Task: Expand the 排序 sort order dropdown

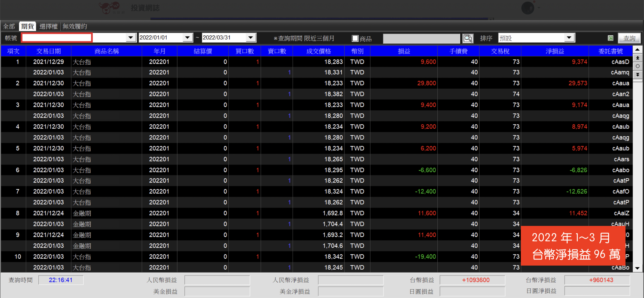Action: point(569,38)
